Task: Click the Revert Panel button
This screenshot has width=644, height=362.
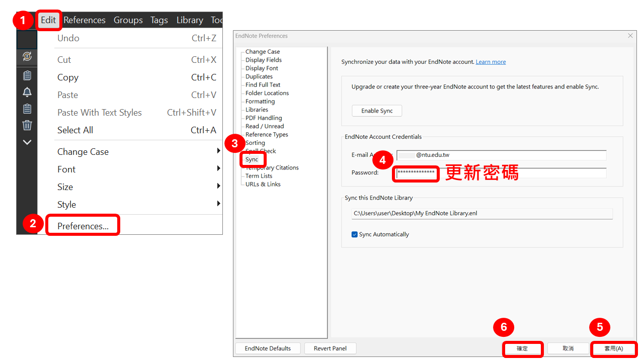Action: [x=330, y=348]
